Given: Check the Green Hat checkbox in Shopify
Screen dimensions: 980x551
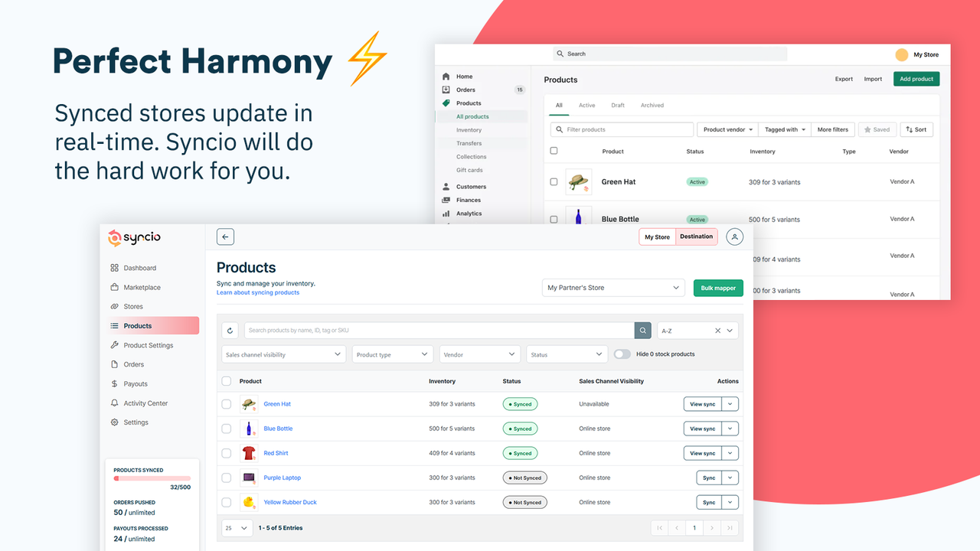Looking at the screenshot, I should coord(554,182).
